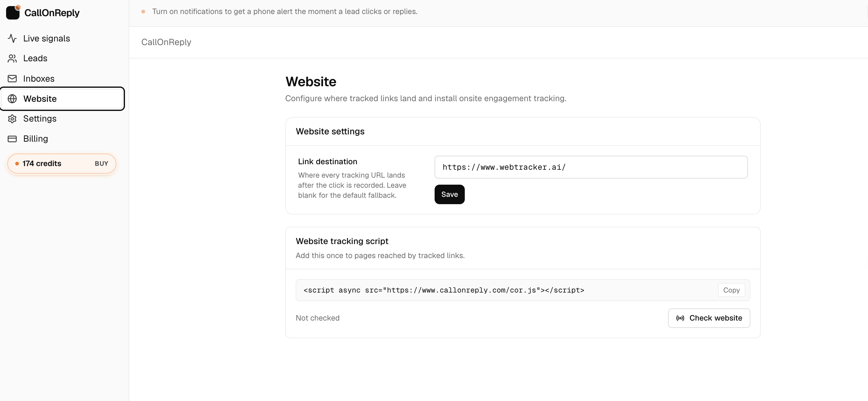Click the Inboxes envelope icon

coord(12,79)
